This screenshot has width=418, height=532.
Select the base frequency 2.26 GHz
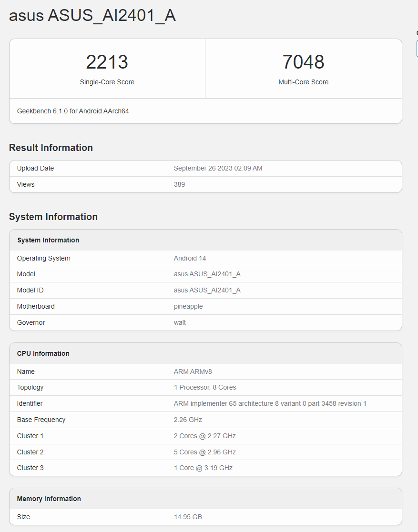point(188,420)
